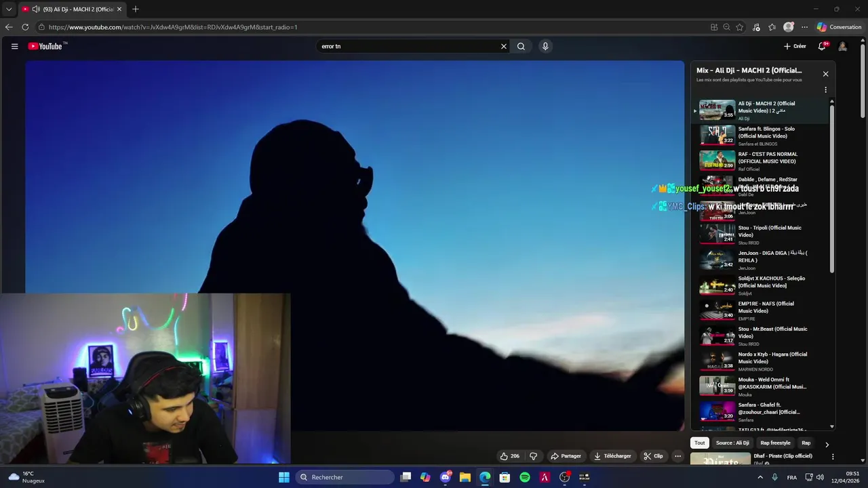This screenshot has height=488, width=868.
Task: Open the install app icon in address bar
Action: click(x=714, y=27)
